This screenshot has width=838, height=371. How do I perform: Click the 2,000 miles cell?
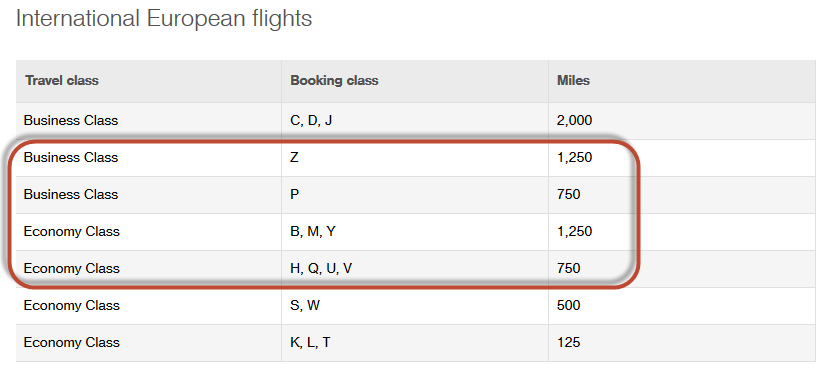(x=575, y=120)
